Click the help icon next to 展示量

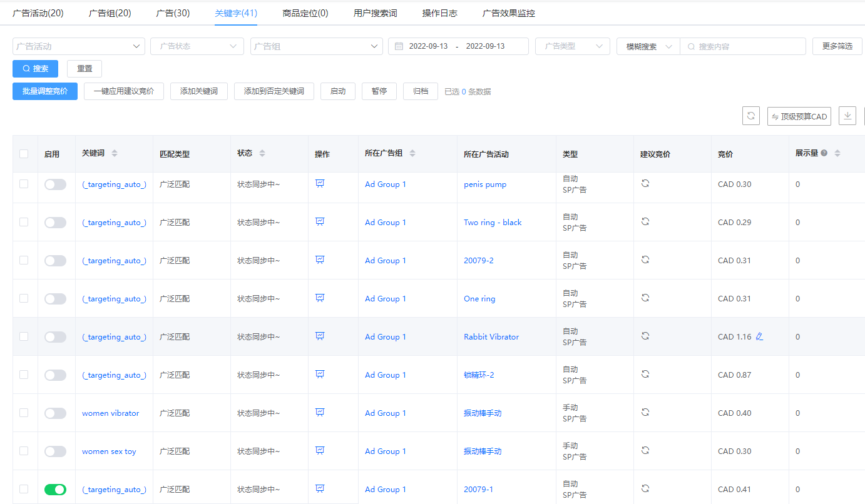[x=824, y=153]
